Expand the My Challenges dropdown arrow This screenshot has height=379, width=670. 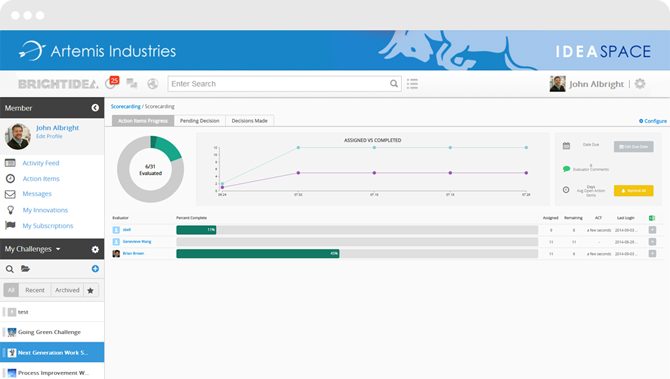pyautogui.click(x=58, y=249)
